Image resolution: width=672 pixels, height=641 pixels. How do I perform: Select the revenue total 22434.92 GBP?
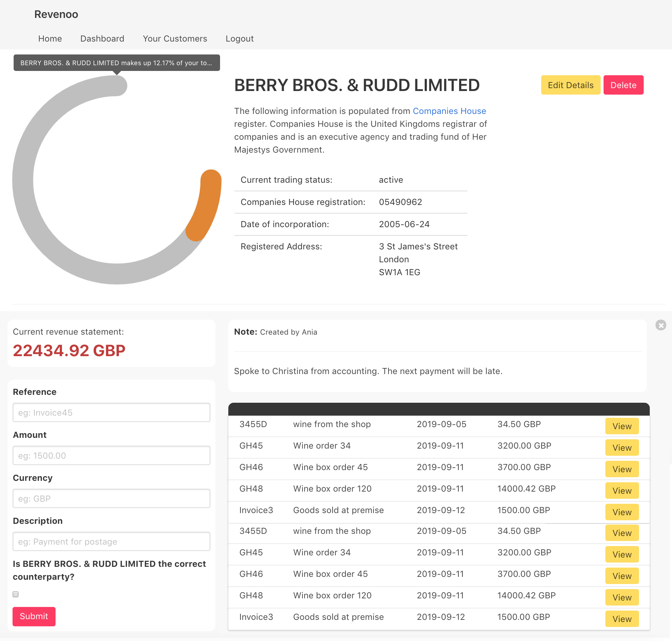(69, 350)
